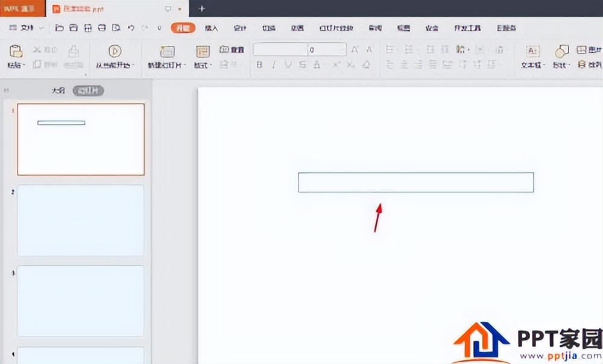The width and height of the screenshot is (603, 364).
Task: Click the Open file icon in quick access toolbar
Action: point(59,28)
